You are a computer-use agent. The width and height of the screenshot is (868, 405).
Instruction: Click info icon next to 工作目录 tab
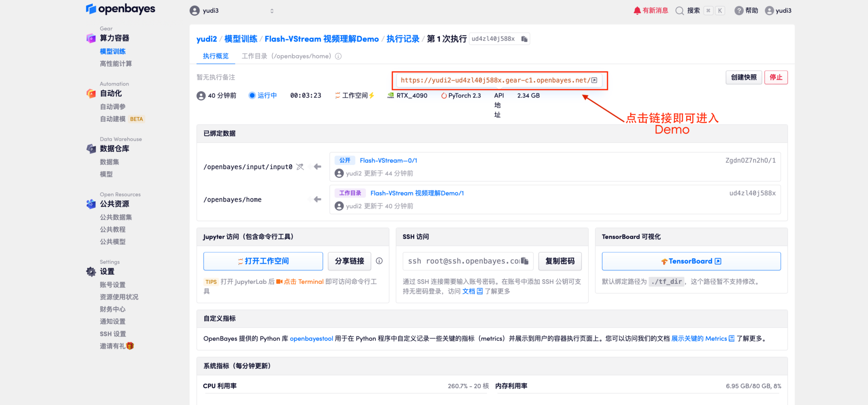pos(338,56)
